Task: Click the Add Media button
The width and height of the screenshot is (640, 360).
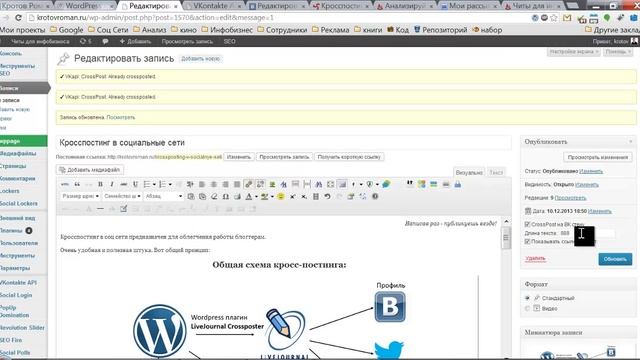Action: 90,169
